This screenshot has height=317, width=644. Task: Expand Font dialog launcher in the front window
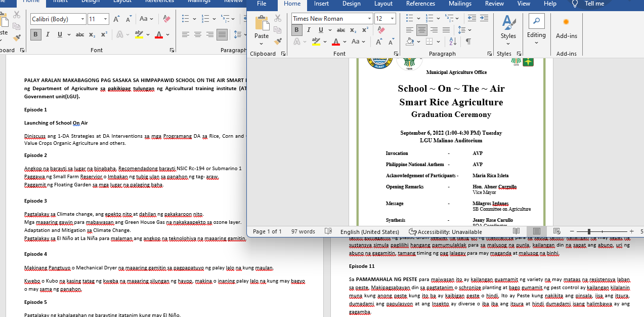396,54
